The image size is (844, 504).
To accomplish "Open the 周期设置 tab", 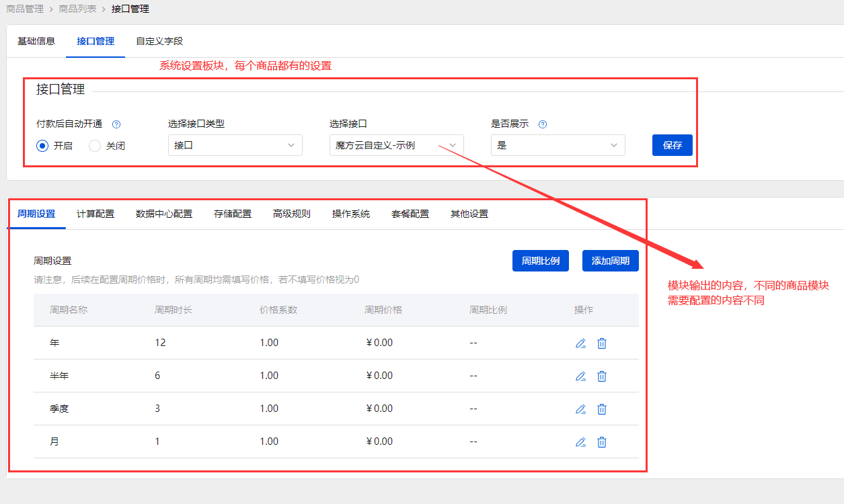I will 36,214.
